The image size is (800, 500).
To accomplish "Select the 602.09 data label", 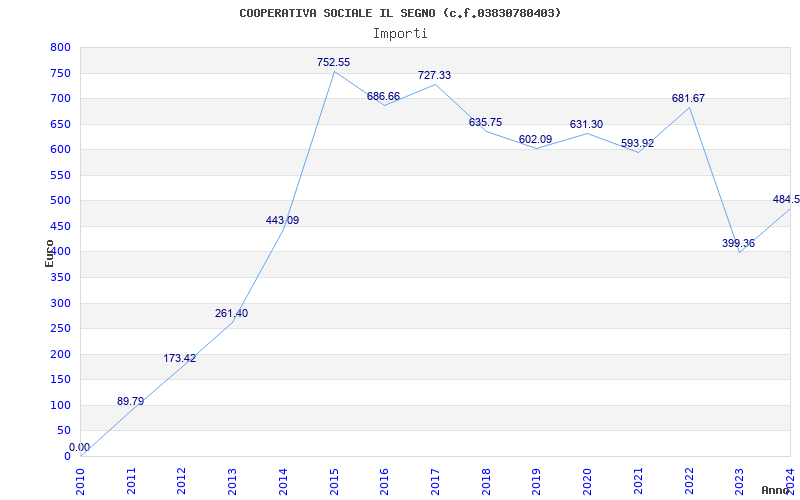I will point(535,139).
